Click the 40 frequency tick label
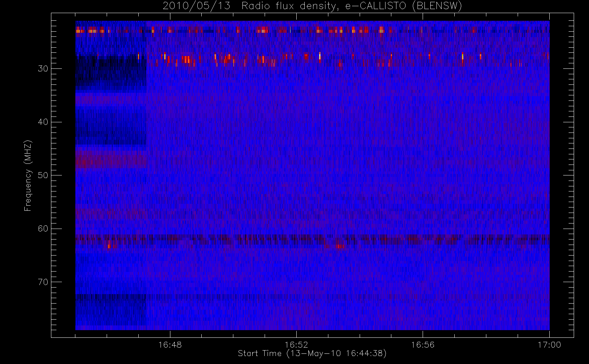This screenshot has height=364, width=589. [43, 122]
